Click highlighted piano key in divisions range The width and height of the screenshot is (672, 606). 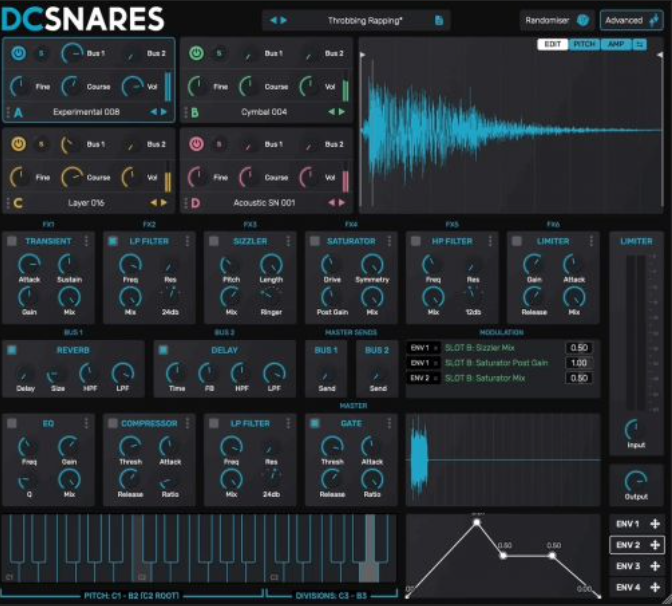click(x=370, y=548)
